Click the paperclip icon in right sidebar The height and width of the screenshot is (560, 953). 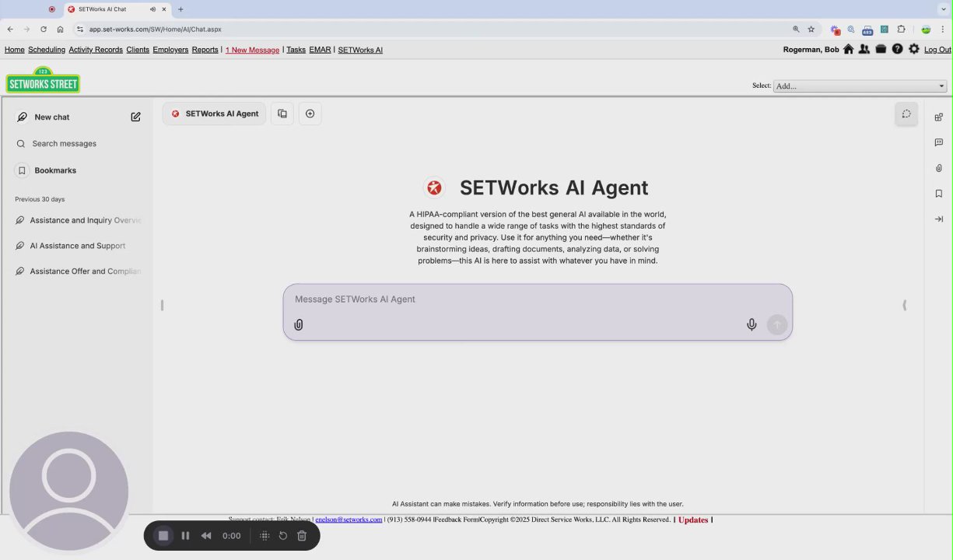tap(939, 168)
